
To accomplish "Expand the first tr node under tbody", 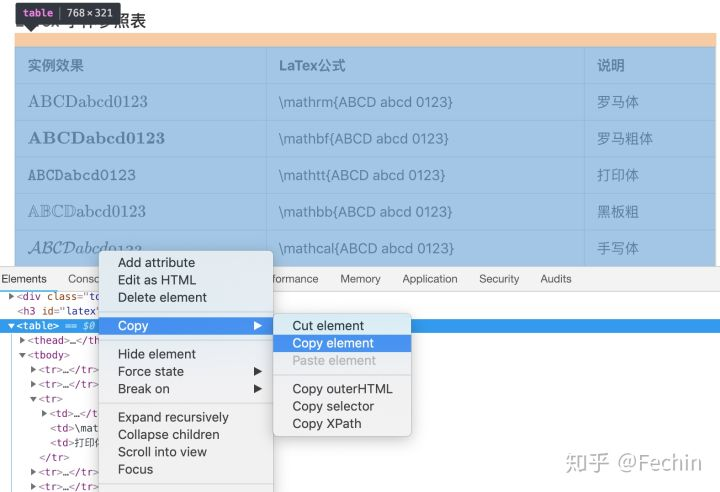I will coord(33,369).
